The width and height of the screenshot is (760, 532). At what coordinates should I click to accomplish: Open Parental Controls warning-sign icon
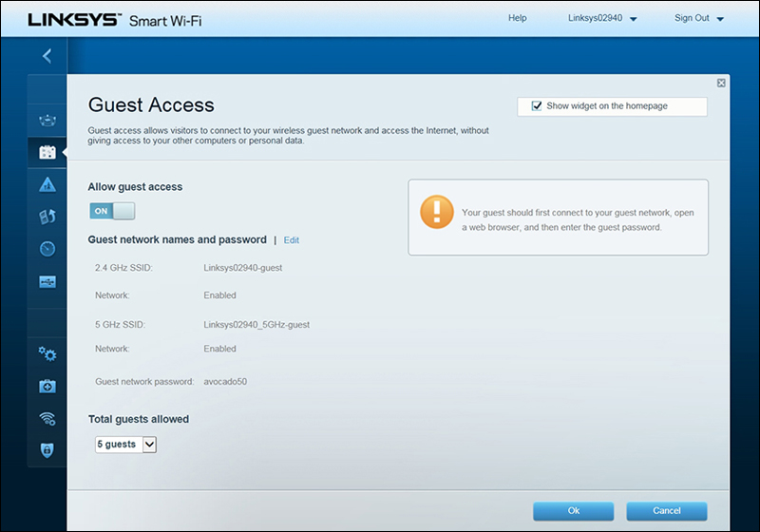[47, 184]
